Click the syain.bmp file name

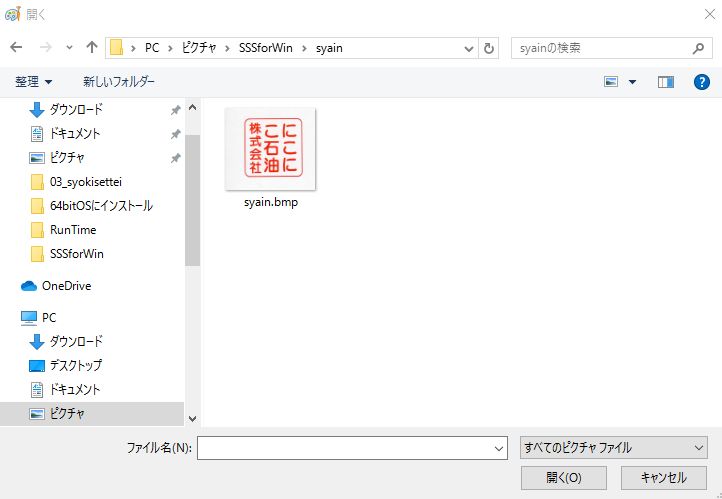271,202
